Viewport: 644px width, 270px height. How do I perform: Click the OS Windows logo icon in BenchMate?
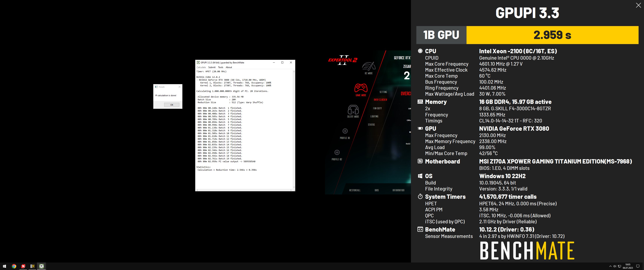(x=420, y=176)
